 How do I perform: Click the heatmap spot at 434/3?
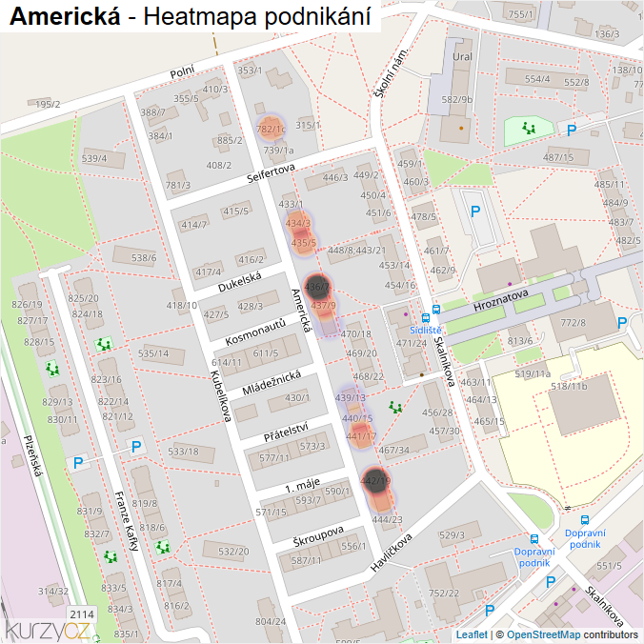298,223
